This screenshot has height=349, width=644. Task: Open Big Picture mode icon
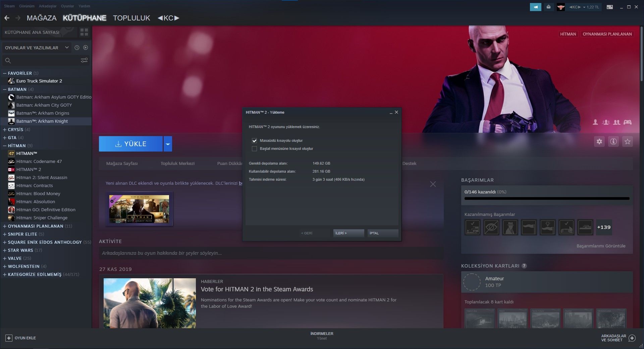click(x=610, y=7)
